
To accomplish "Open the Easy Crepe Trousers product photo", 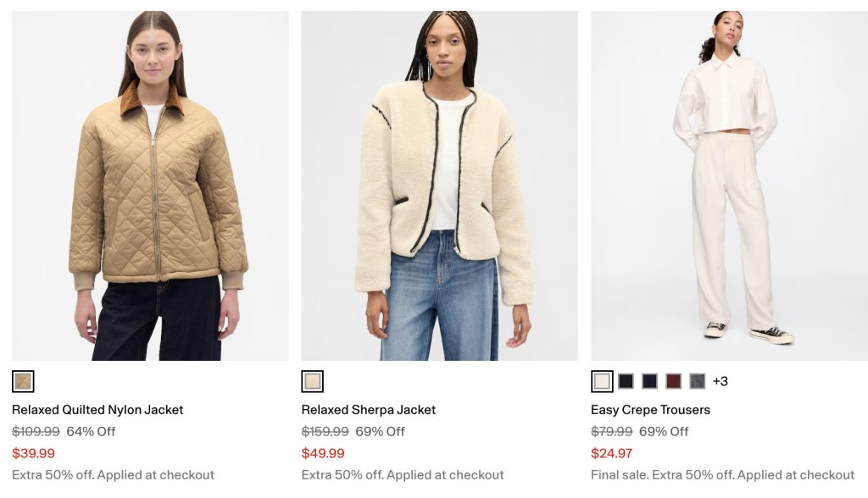I will pyautogui.click(x=729, y=186).
